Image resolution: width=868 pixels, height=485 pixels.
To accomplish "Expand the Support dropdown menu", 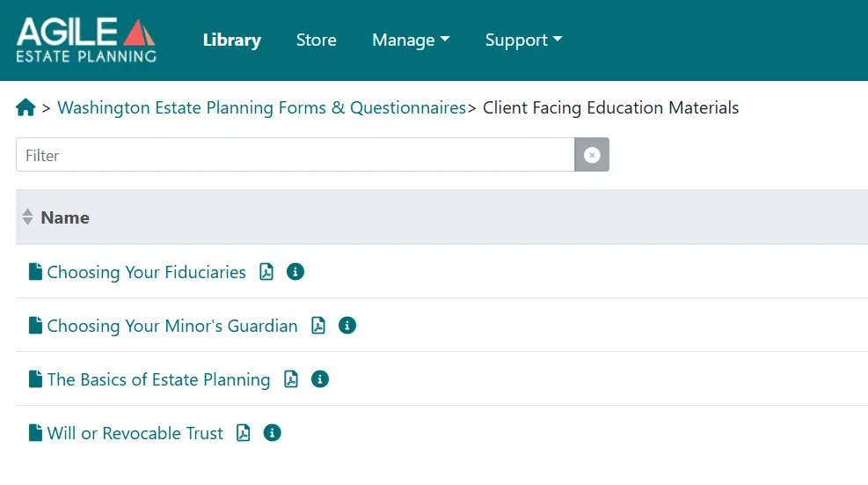I will (x=523, y=40).
